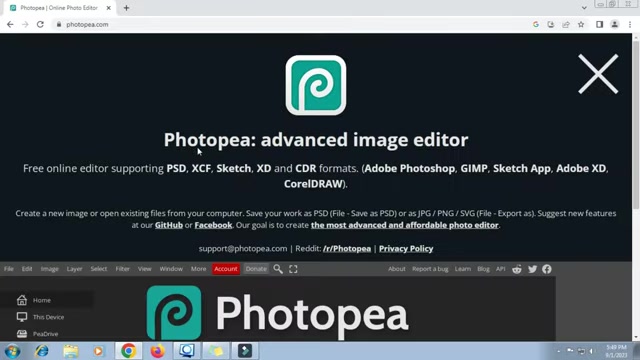Select the Photopea Online Photo Editor tab

(60, 8)
